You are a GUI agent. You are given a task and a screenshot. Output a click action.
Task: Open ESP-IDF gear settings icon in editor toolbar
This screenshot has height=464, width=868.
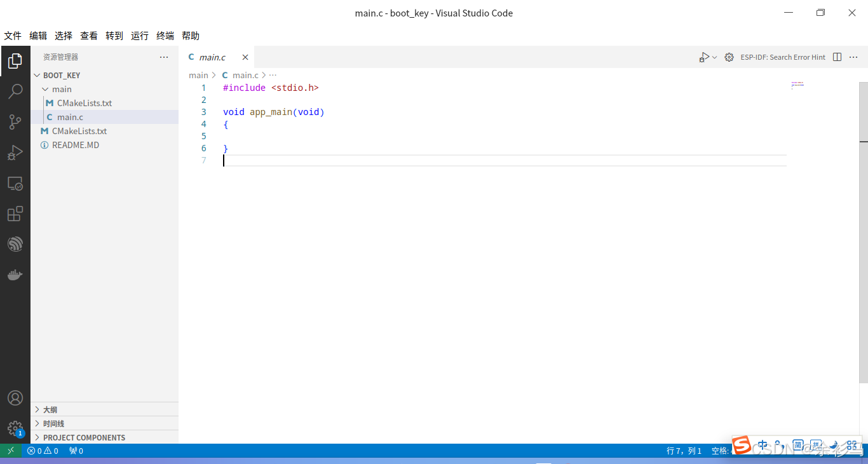pos(729,57)
